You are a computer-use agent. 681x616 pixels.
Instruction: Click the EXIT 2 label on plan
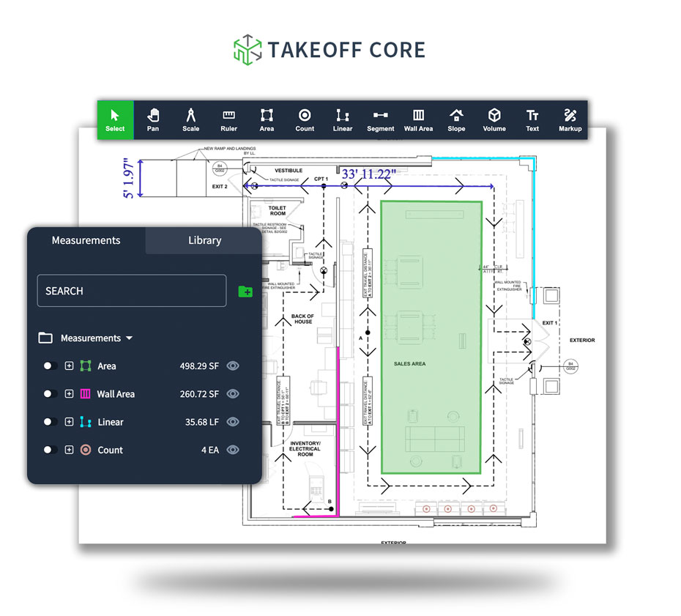click(x=220, y=186)
